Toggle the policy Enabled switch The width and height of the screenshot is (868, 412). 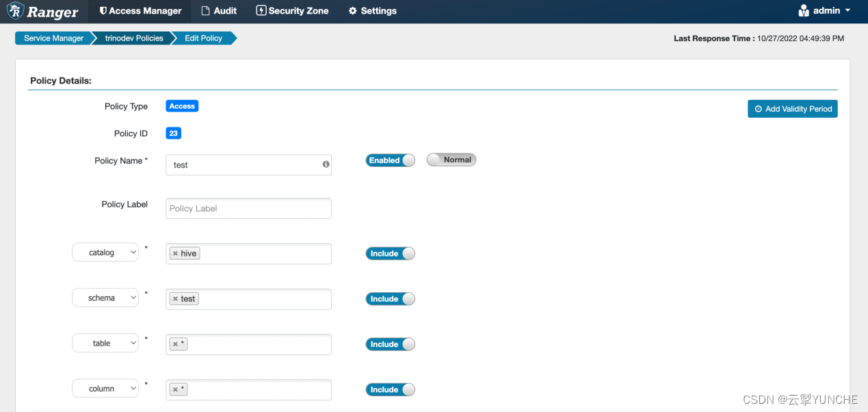click(x=391, y=160)
